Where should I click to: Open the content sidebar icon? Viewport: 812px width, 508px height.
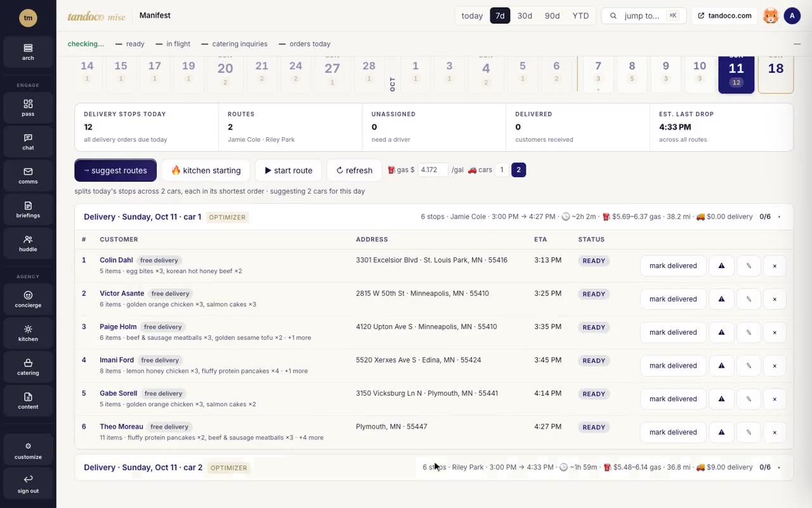28,401
